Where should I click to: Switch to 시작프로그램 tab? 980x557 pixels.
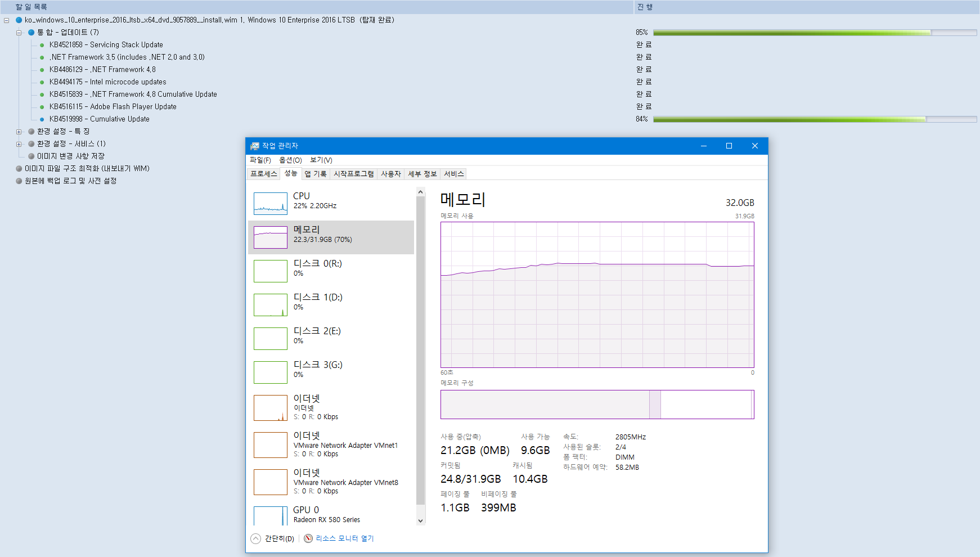pyautogui.click(x=353, y=174)
